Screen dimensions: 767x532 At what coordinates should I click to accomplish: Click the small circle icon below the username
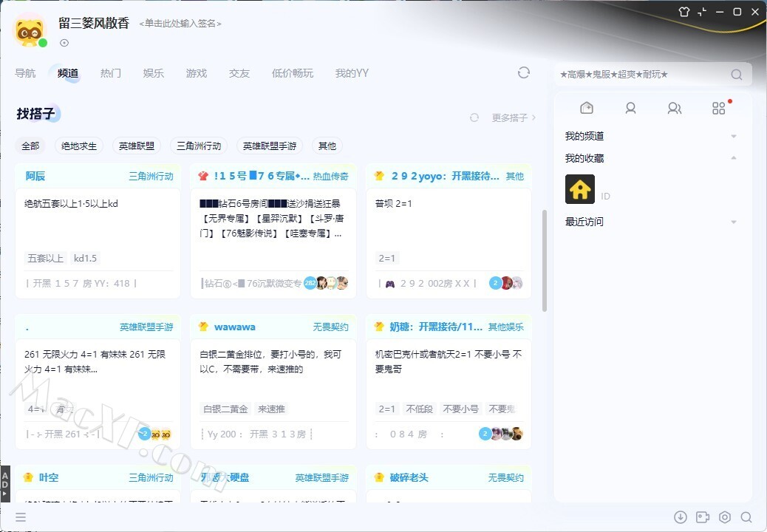[64, 43]
